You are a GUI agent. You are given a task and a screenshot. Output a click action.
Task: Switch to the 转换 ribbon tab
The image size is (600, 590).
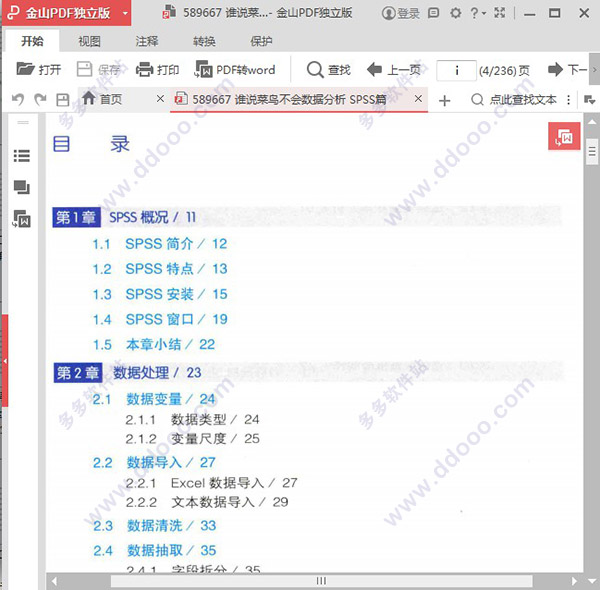[x=204, y=41]
